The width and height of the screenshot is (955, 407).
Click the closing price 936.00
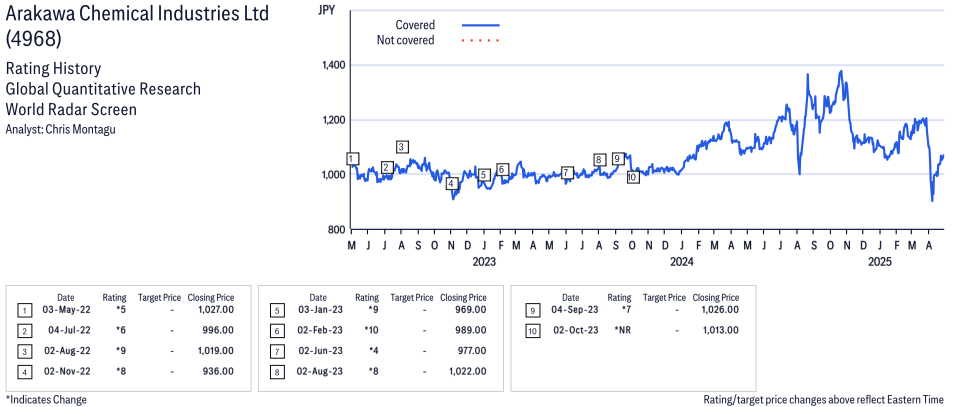[219, 371]
